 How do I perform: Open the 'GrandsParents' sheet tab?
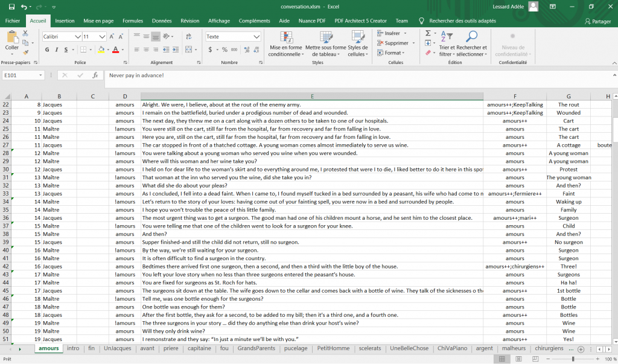256,348
